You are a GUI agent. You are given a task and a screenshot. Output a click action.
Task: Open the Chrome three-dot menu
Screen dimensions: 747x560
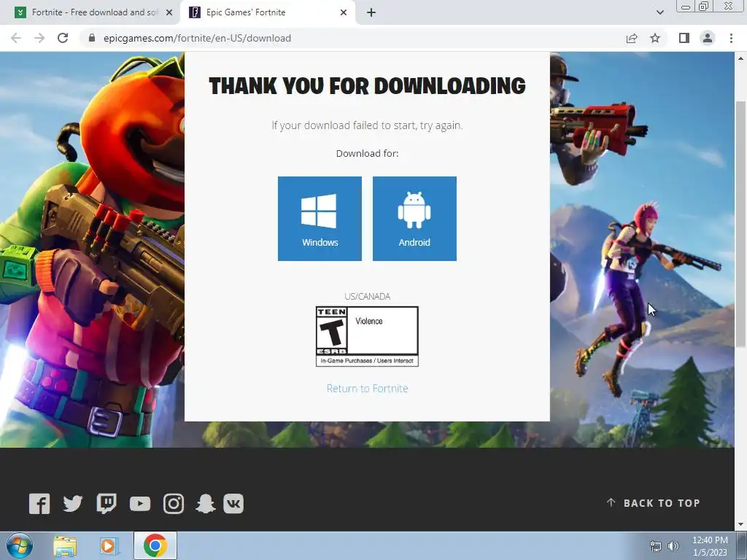coord(731,38)
